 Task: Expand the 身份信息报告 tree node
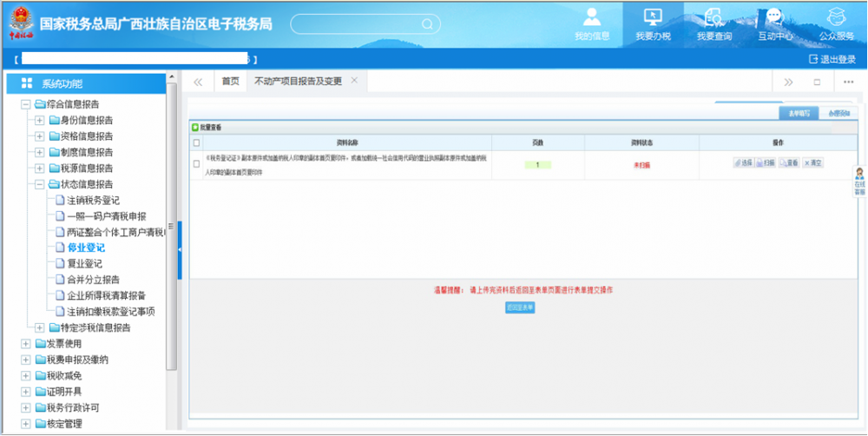[40, 120]
